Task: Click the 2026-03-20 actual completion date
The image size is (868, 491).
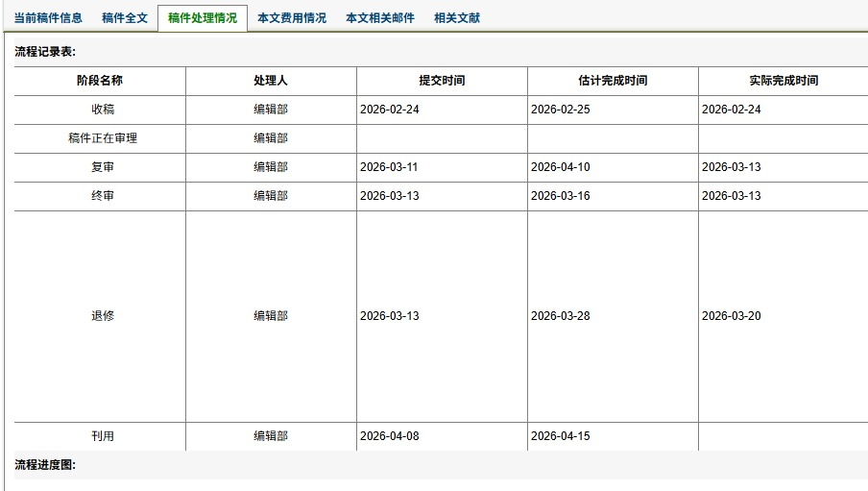Action: (x=732, y=316)
